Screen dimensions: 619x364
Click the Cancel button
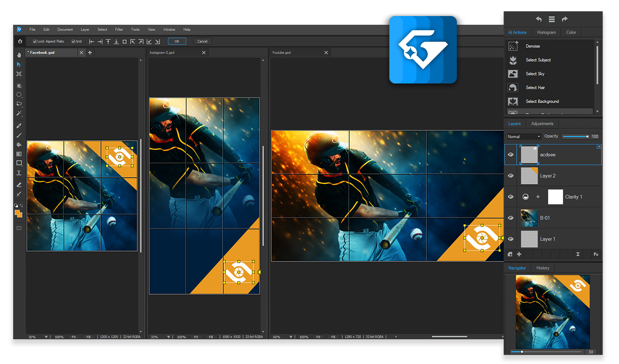click(202, 41)
